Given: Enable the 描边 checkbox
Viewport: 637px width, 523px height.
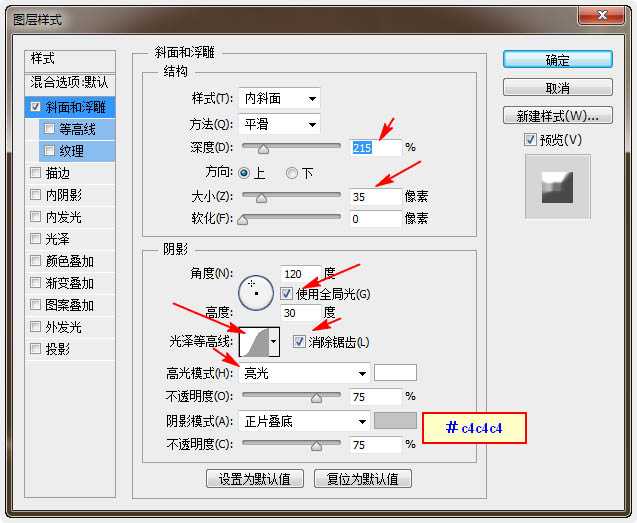Looking at the screenshot, I should click(x=35, y=173).
